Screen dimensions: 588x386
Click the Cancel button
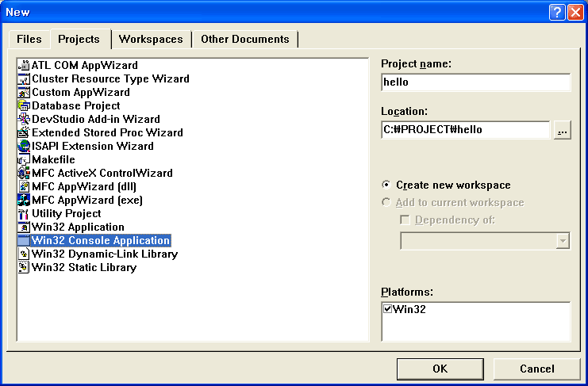(536, 369)
